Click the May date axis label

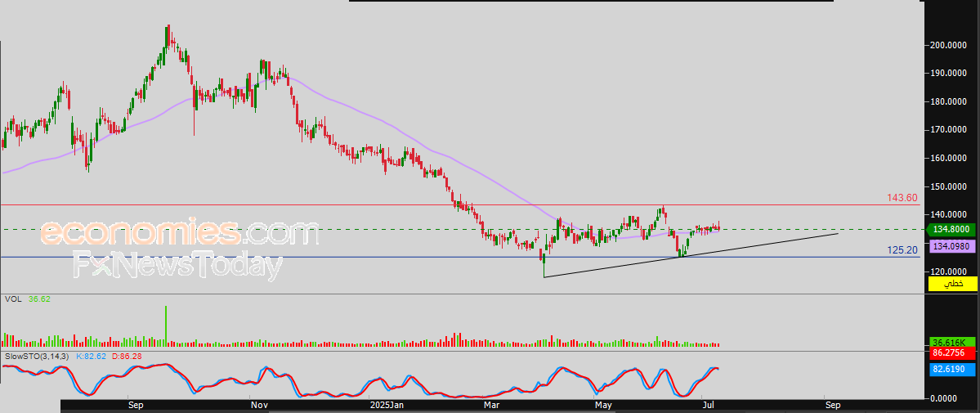pyautogui.click(x=603, y=406)
